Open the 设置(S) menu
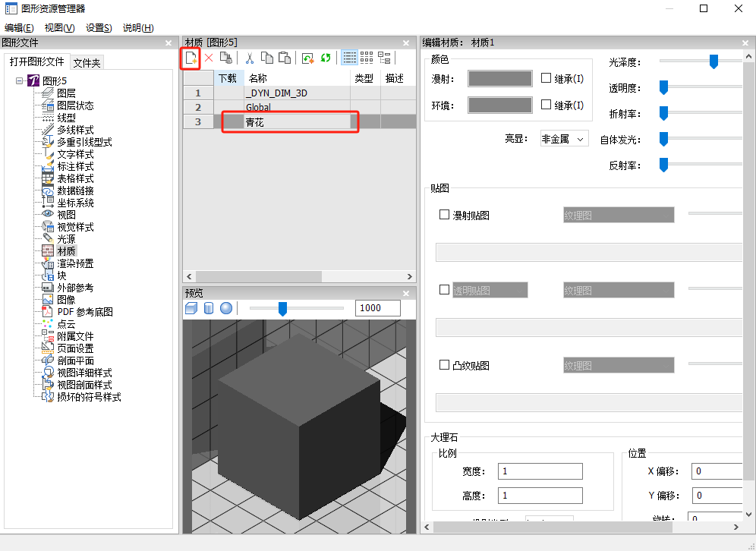 pos(99,28)
